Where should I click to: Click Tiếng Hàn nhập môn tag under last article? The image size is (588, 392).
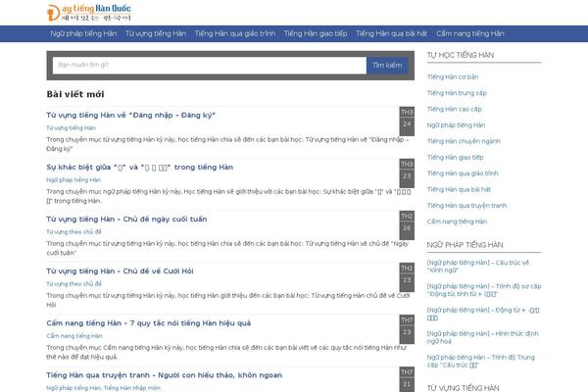click(132, 388)
